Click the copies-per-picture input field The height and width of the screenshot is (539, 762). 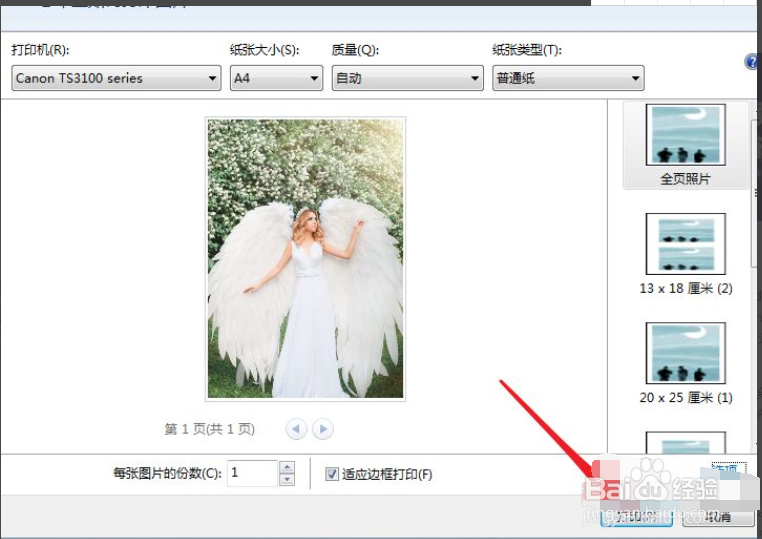click(x=253, y=473)
